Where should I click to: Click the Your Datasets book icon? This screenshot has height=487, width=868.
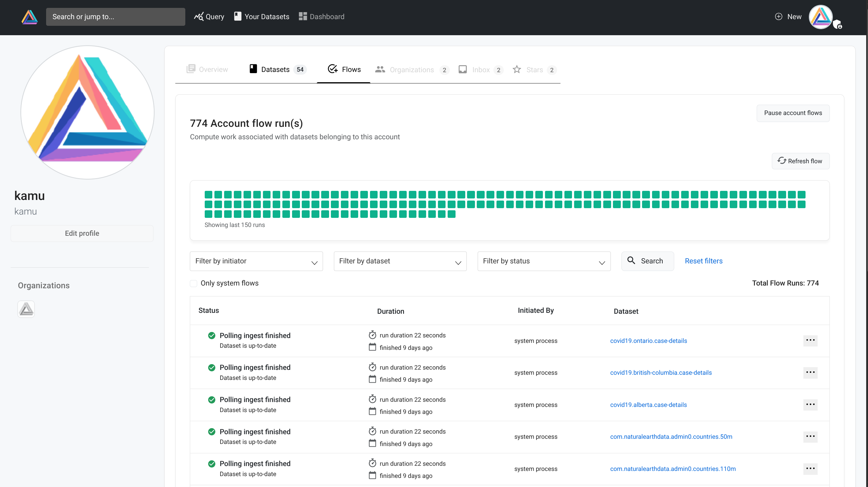pyautogui.click(x=237, y=16)
